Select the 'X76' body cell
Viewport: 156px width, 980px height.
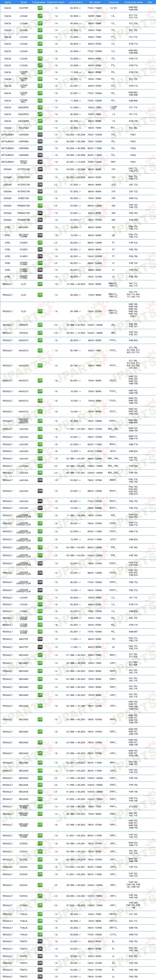[x=113, y=198]
